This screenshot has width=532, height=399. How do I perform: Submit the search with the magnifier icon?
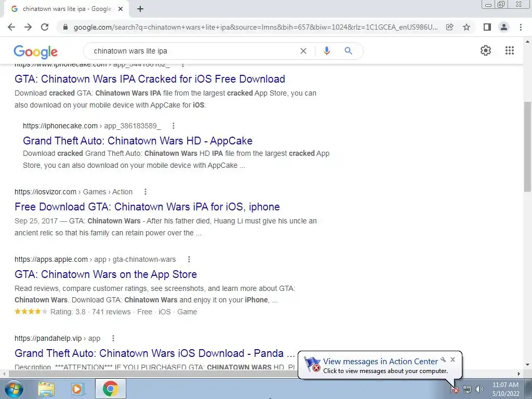(348, 51)
